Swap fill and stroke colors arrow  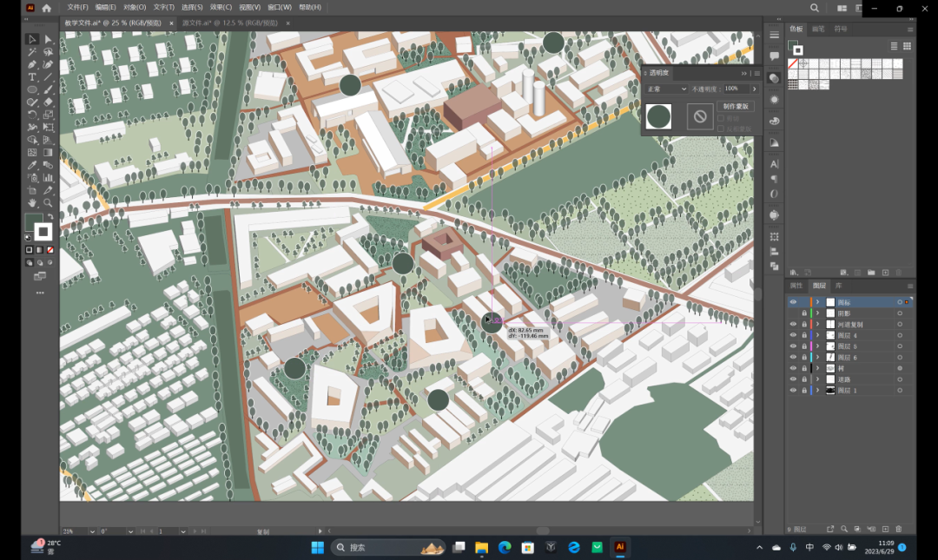(x=50, y=216)
